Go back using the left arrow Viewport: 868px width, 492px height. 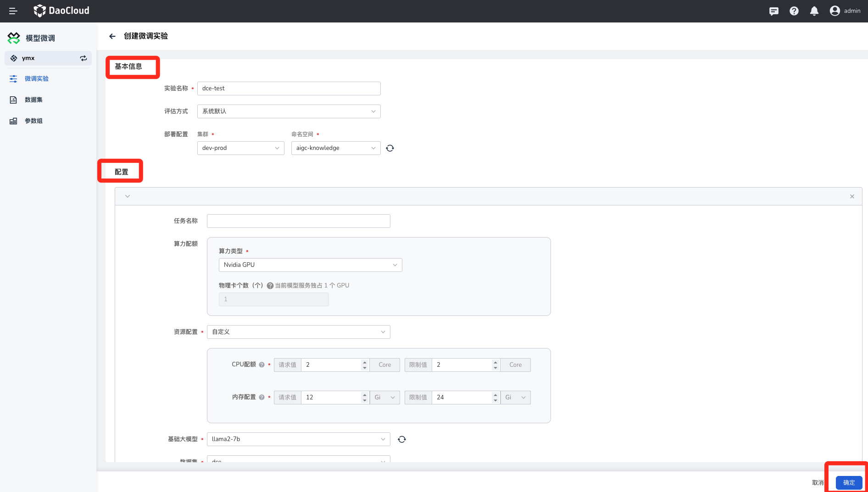(112, 36)
